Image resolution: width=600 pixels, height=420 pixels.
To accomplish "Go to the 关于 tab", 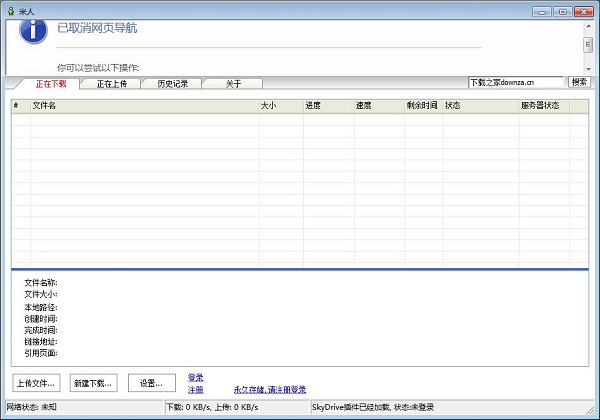I will coord(232,84).
